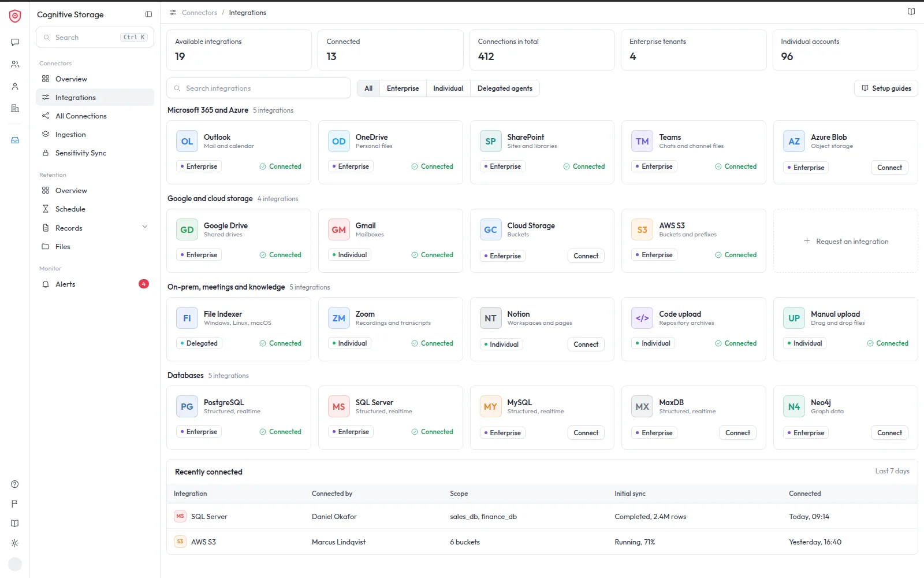
Task: Select the Enterprise filter tab
Action: [403, 88]
